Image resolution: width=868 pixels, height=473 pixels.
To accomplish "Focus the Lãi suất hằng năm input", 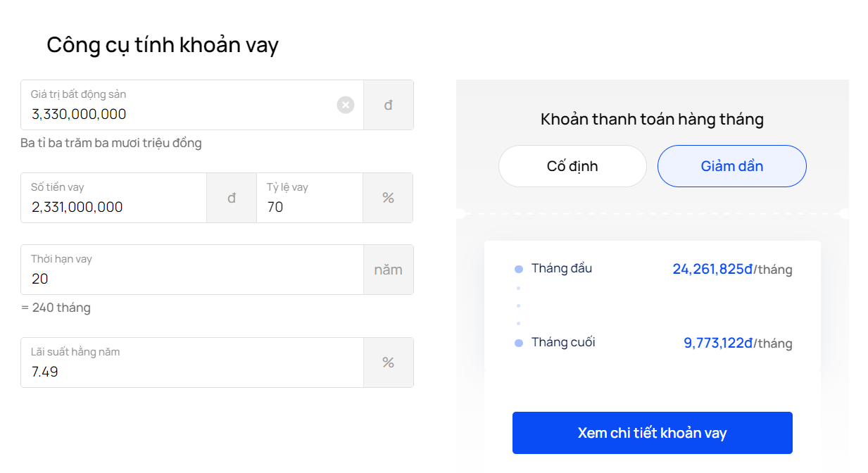I will click(x=192, y=362).
